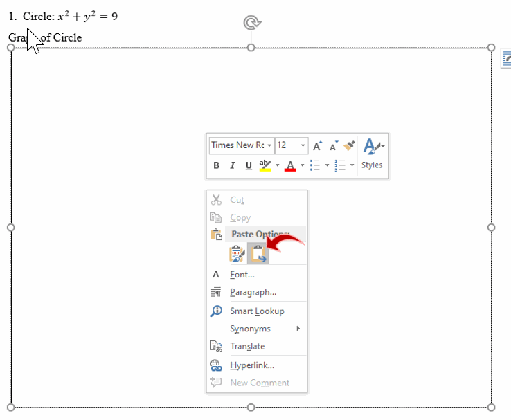Image resolution: width=511 pixels, height=420 pixels.
Task: Open the Styles gallery button
Action: click(x=372, y=154)
